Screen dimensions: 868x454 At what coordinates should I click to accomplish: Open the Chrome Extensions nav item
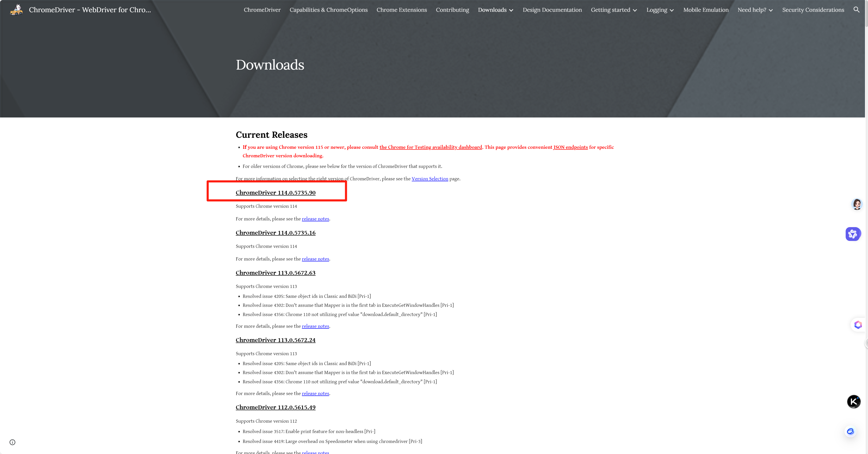pyautogui.click(x=402, y=10)
